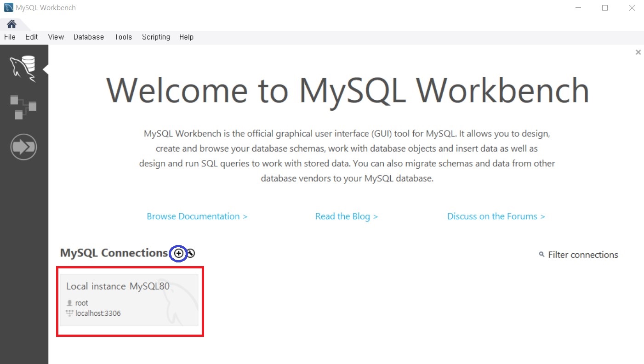The height and width of the screenshot is (364, 644).
Task: Open the View menu
Action: 56,37
